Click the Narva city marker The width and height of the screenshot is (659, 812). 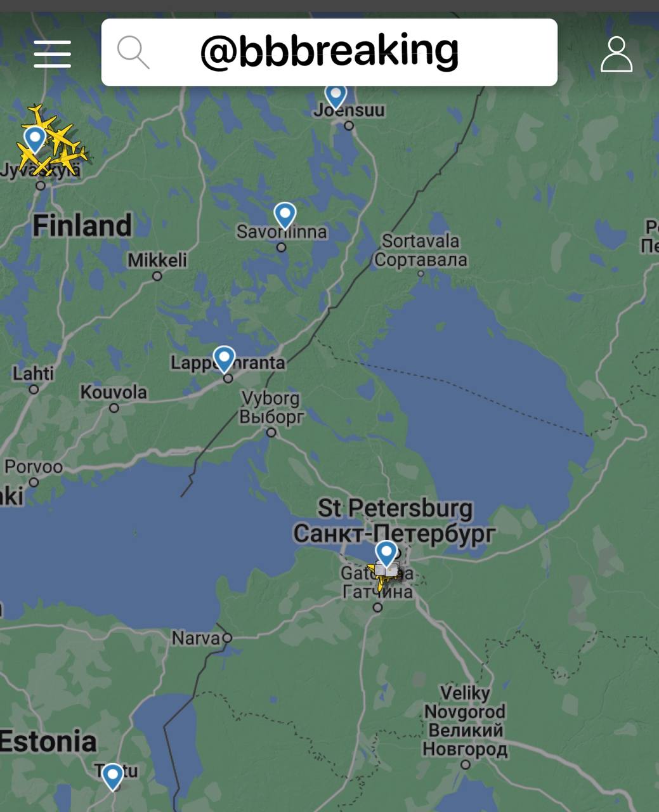pyautogui.click(x=227, y=638)
